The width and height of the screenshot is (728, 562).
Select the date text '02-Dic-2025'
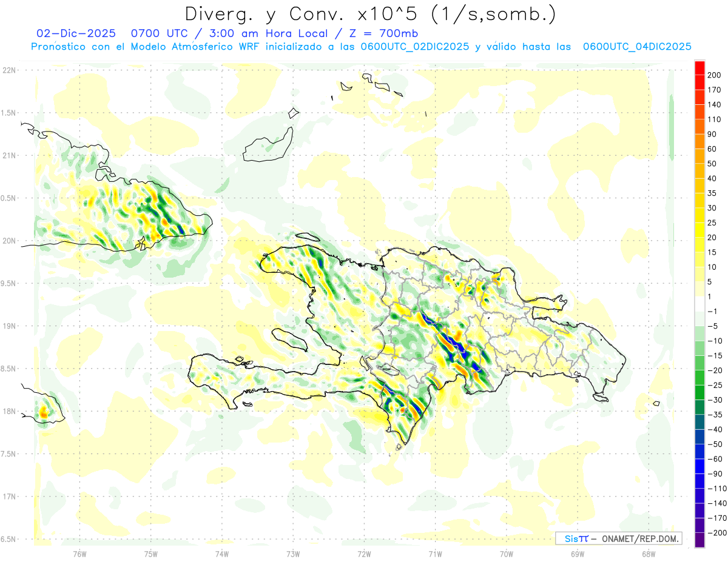pos(76,33)
